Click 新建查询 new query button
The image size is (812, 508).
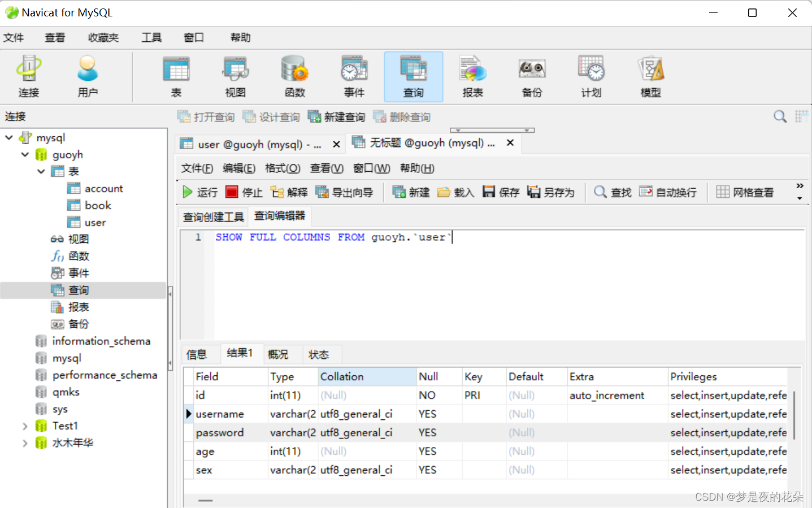point(336,117)
